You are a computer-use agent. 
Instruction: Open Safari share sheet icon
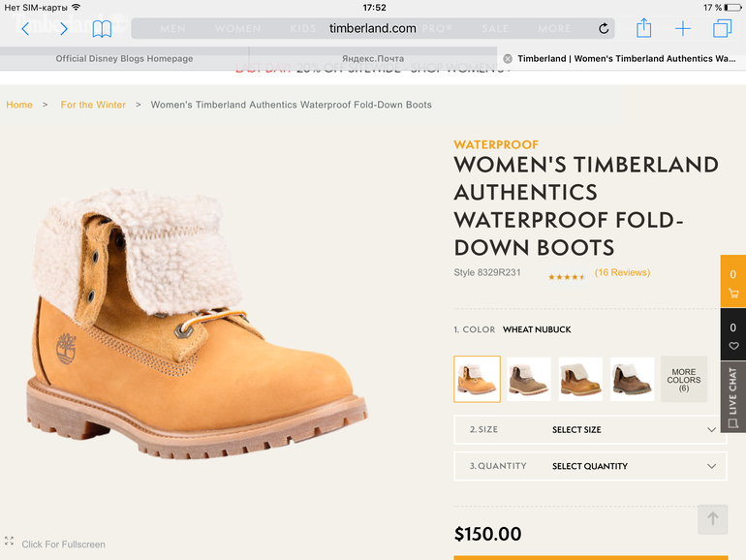click(x=643, y=28)
